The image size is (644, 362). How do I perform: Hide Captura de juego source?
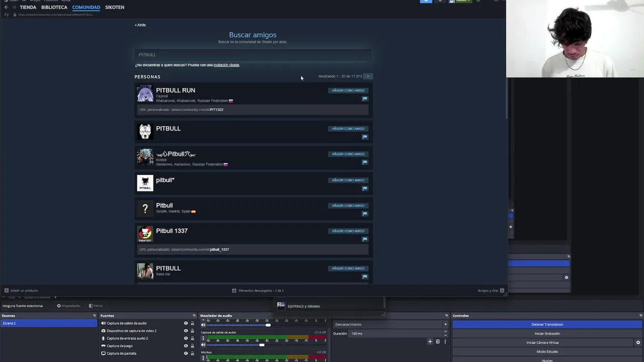(186, 346)
